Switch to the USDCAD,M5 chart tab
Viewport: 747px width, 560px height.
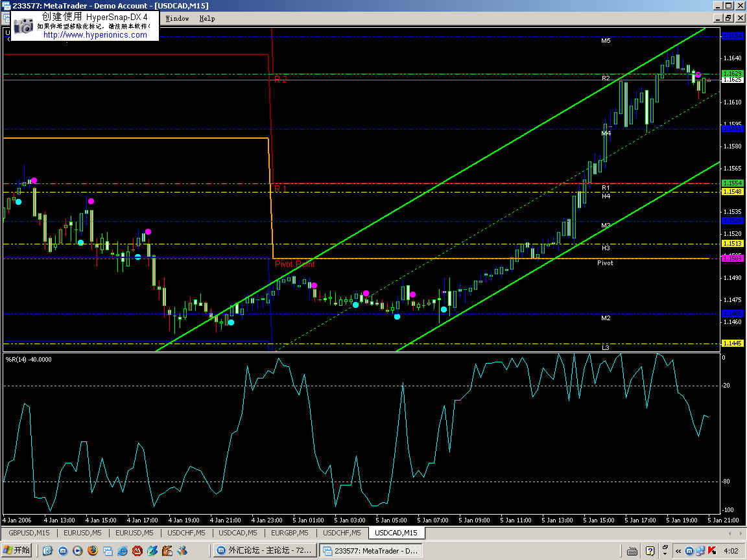[x=238, y=533]
